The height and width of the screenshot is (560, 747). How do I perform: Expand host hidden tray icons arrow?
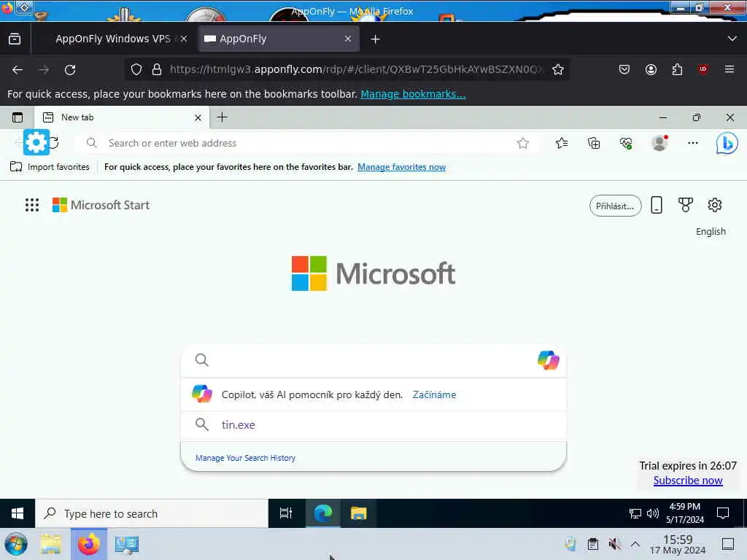click(635, 544)
